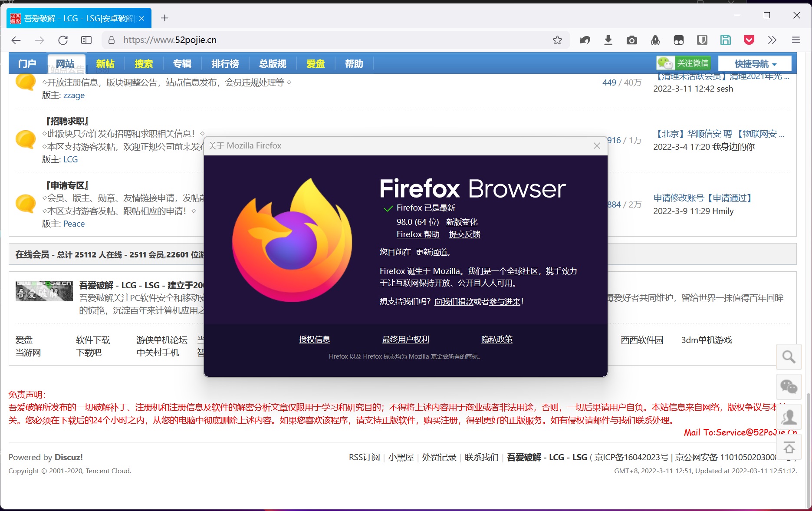Open the 新帖 new posts menu
The width and height of the screenshot is (812, 511).
coord(105,64)
